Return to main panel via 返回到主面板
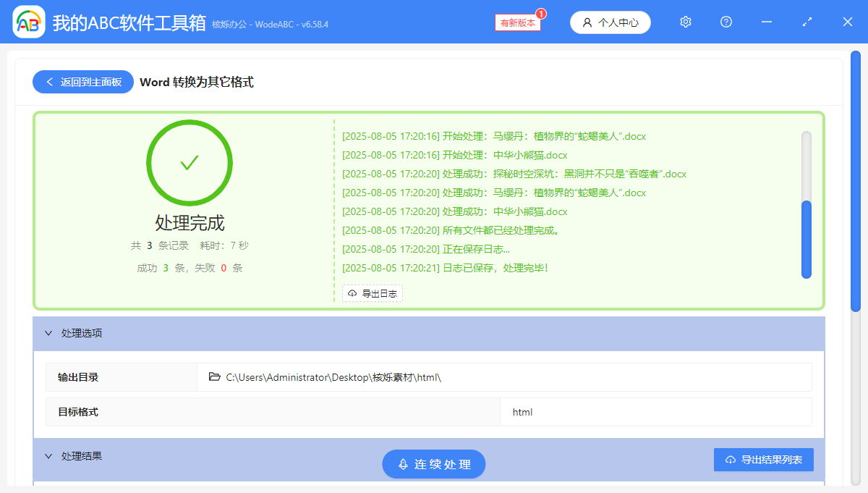The image size is (868, 493). pos(82,82)
